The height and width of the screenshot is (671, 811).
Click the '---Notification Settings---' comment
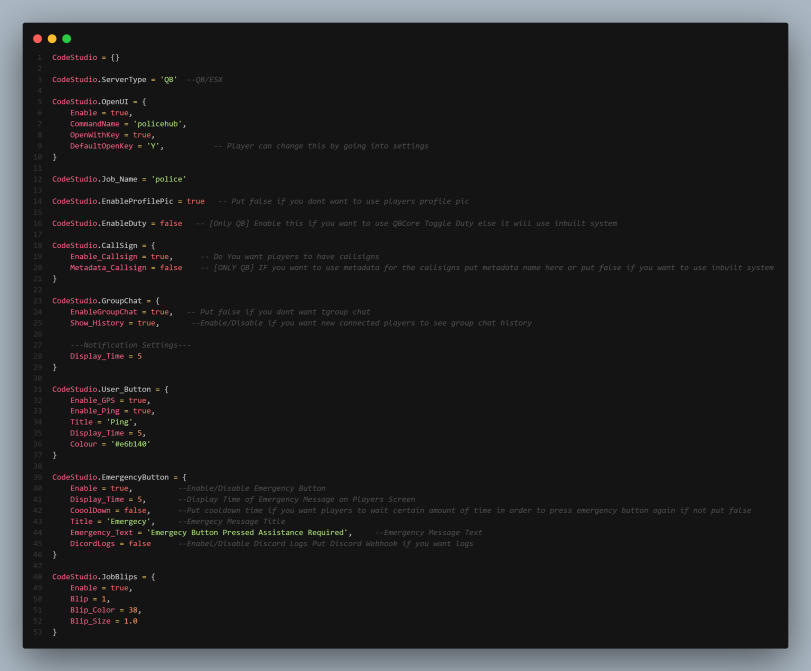pyautogui.click(x=130, y=345)
